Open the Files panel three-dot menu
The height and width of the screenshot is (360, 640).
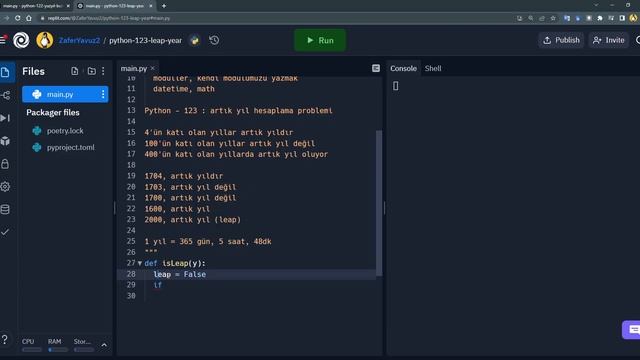click(x=103, y=71)
